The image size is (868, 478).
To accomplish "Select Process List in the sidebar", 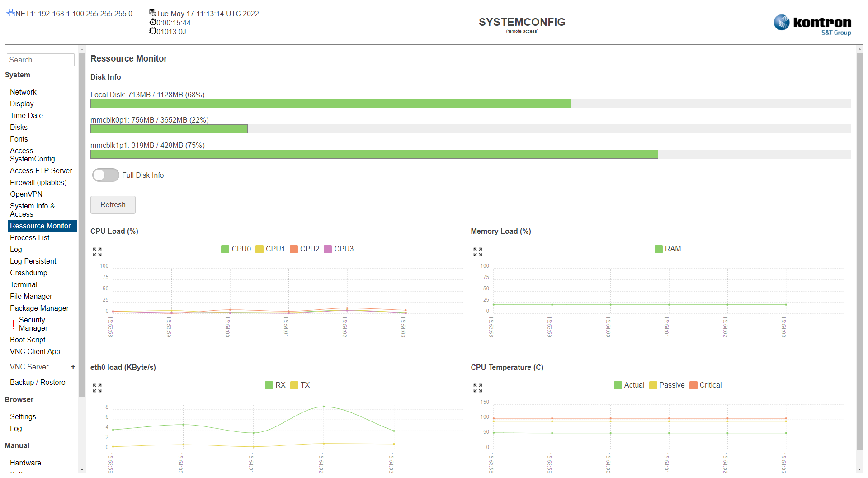I will 29,237.
